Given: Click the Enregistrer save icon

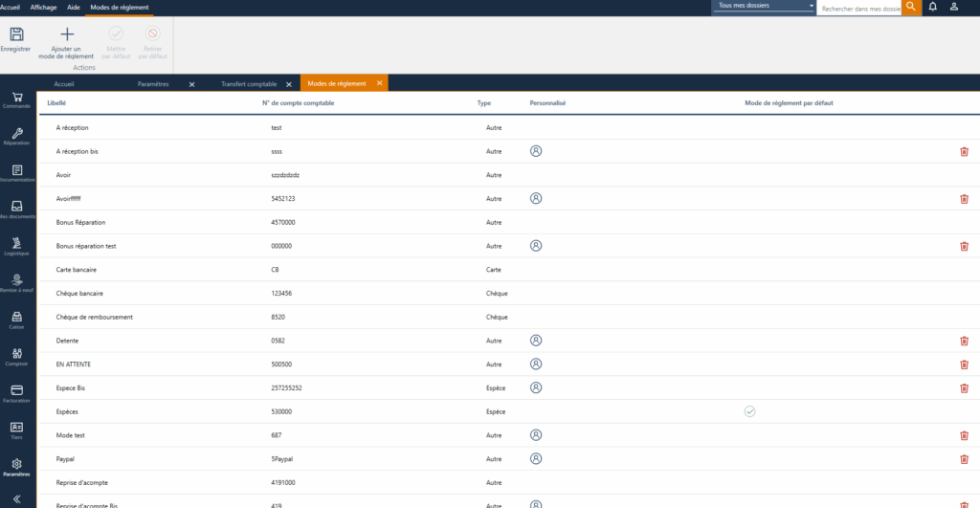Looking at the screenshot, I should tap(16, 35).
